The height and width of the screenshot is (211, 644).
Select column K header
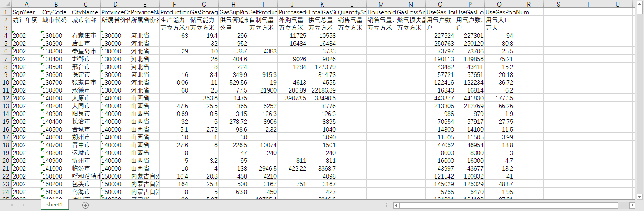click(322, 4)
